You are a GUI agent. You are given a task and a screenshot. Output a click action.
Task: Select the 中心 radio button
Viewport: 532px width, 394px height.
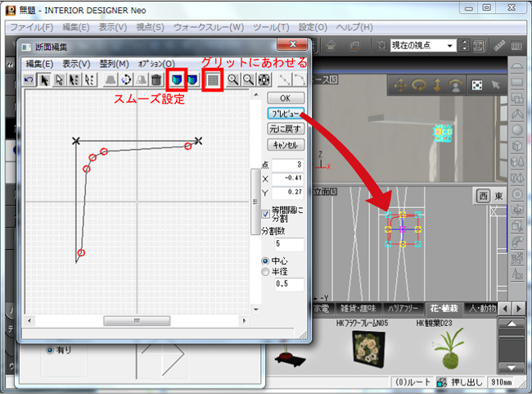point(265,260)
